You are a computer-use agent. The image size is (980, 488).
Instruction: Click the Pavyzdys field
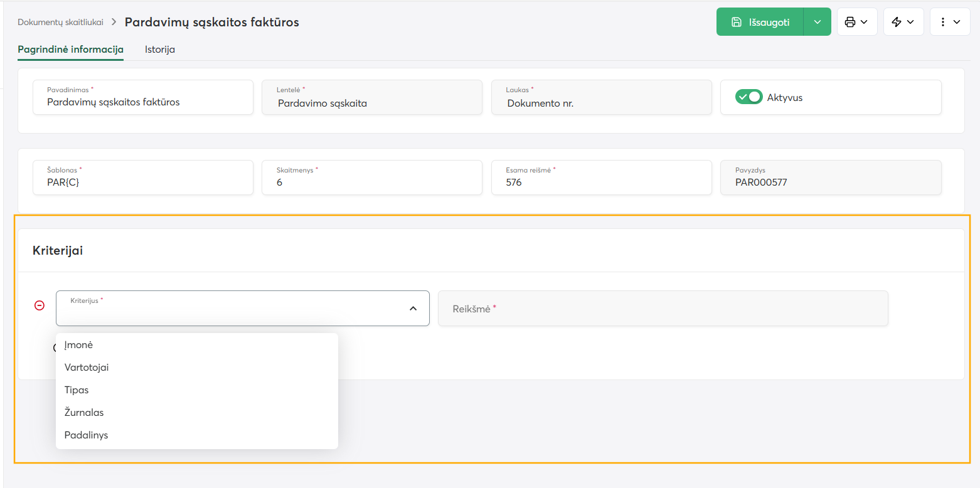831,178
